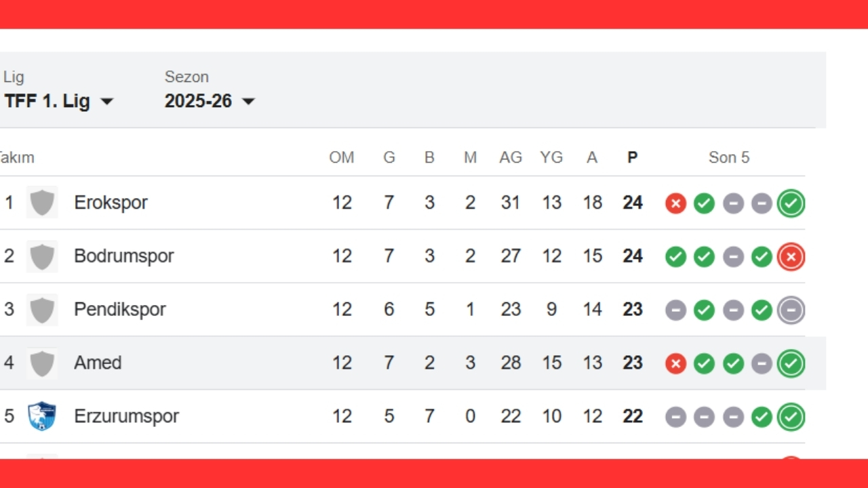This screenshot has width=868, height=488.
Task: Click the Erokspor placeholder shield logo
Action: (x=42, y=203)
